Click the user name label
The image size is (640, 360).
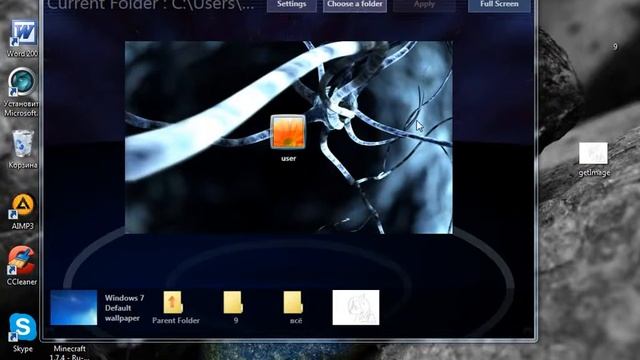point(289,158)
